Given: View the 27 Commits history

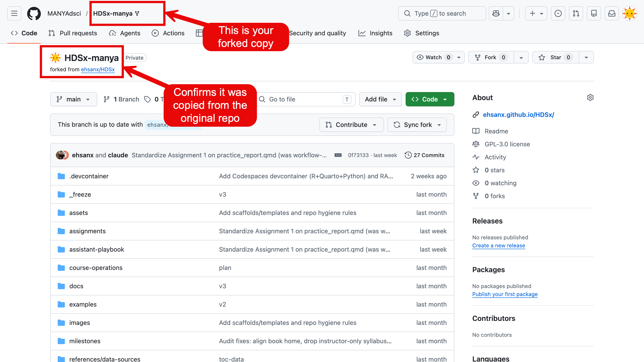Looking at the screenshot, I should [x=424, y=155].
